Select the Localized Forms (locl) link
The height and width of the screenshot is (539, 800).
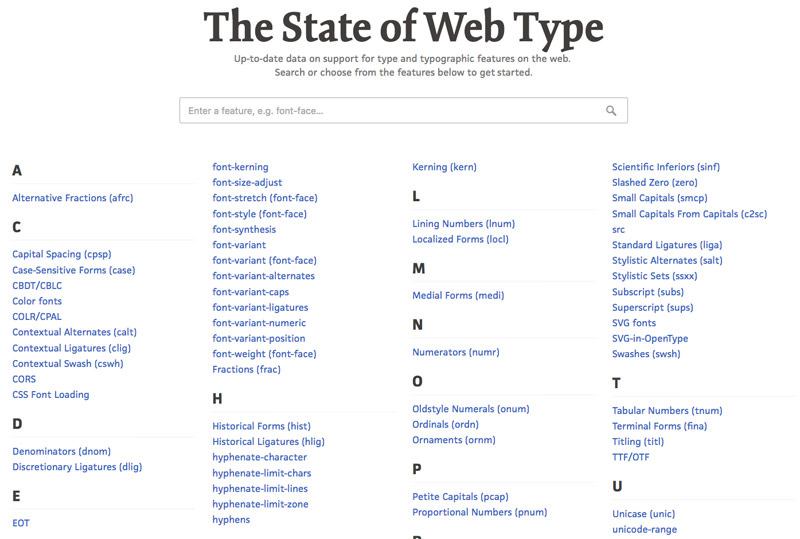460,240
